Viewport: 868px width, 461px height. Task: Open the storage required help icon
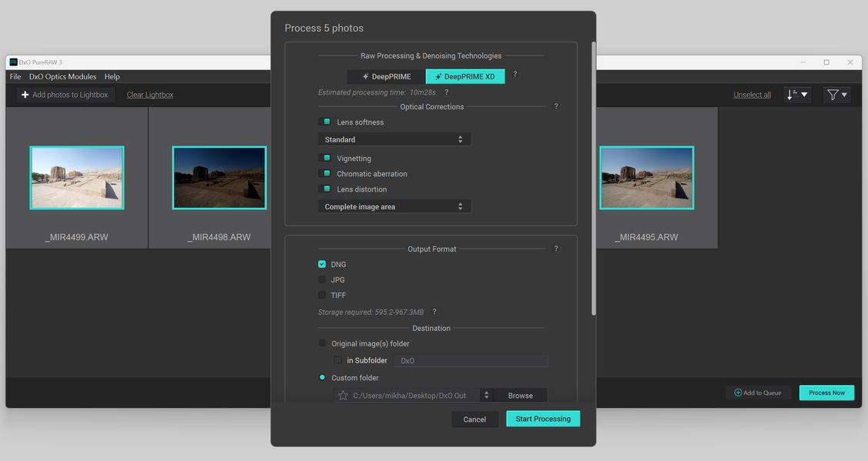pyautogui.click(x=434, y=312)
